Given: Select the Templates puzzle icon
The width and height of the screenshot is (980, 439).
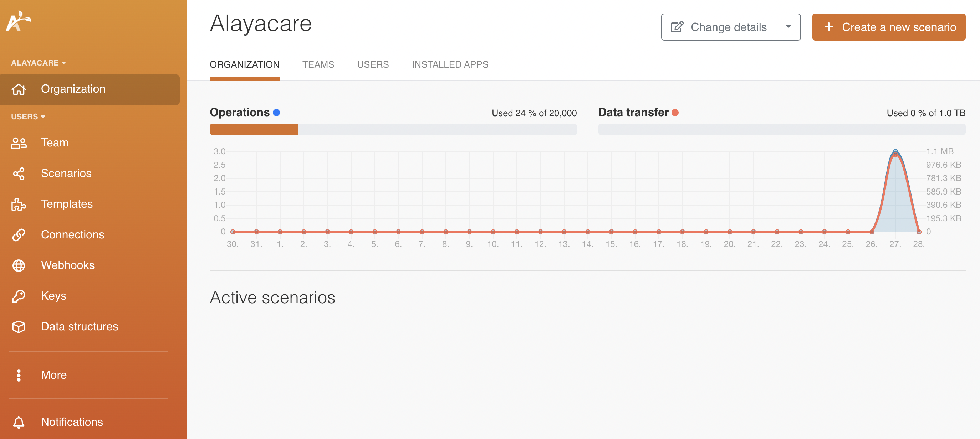Looking at the screenshot, I should 19,205.
